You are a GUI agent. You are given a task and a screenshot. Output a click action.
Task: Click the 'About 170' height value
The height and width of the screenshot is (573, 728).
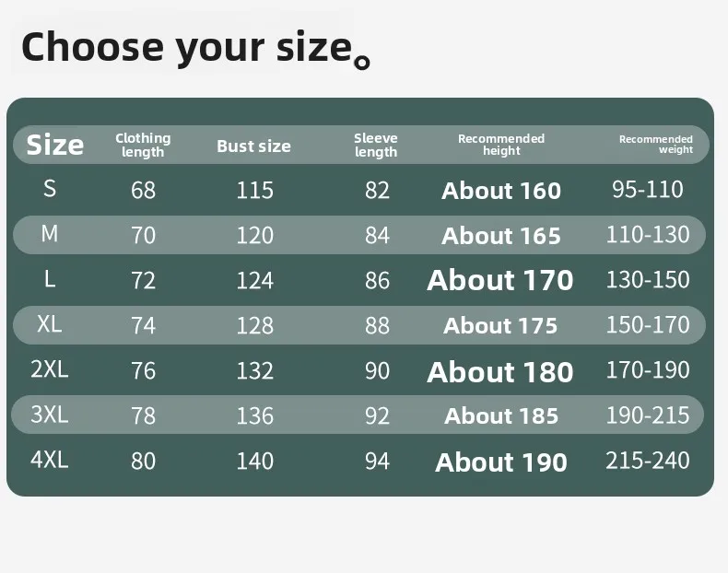pyautogui.click(x=500, y=280)
